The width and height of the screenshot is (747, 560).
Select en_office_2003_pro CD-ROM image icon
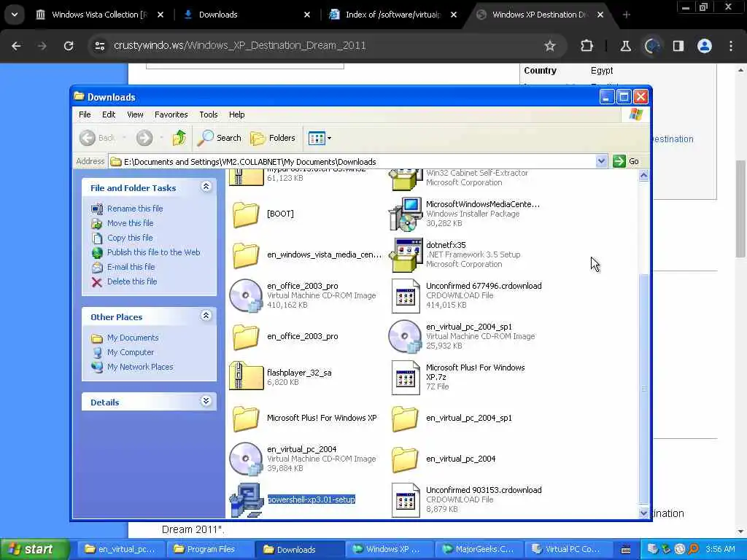[x=246, y=296]
